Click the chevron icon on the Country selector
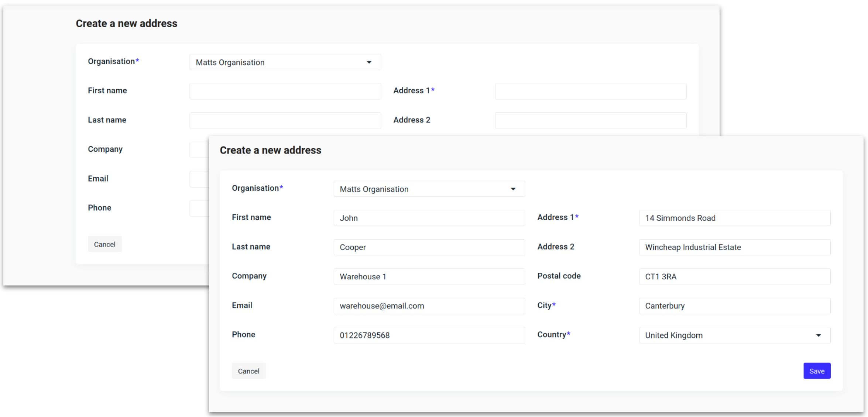This screenshot has height=417, width=868. tap(818, 335)
